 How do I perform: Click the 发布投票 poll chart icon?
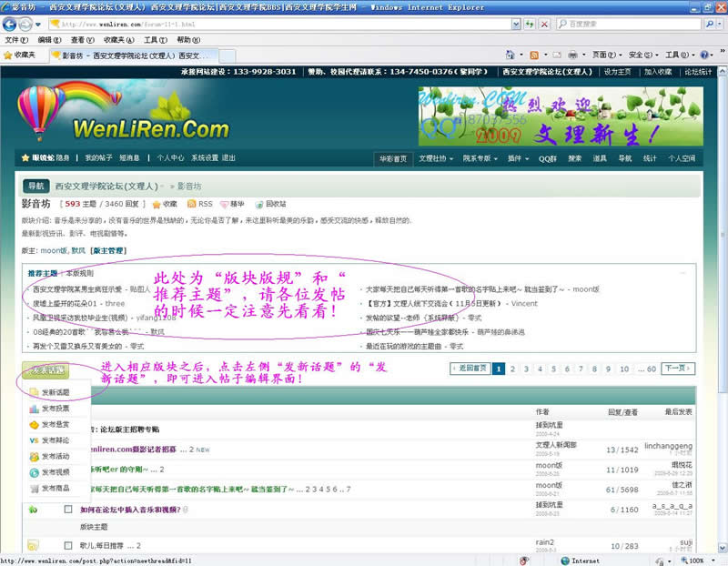[x=34, y=409]
